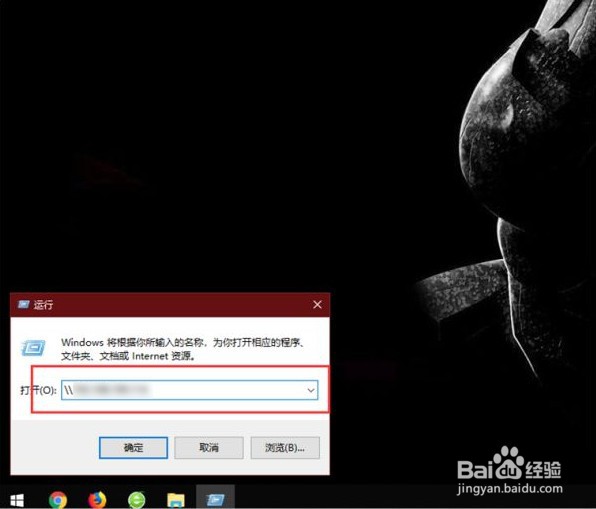Open the green circular app on taskbar
Viewport: 596px width, 509px height.
(x=136, y=499)
